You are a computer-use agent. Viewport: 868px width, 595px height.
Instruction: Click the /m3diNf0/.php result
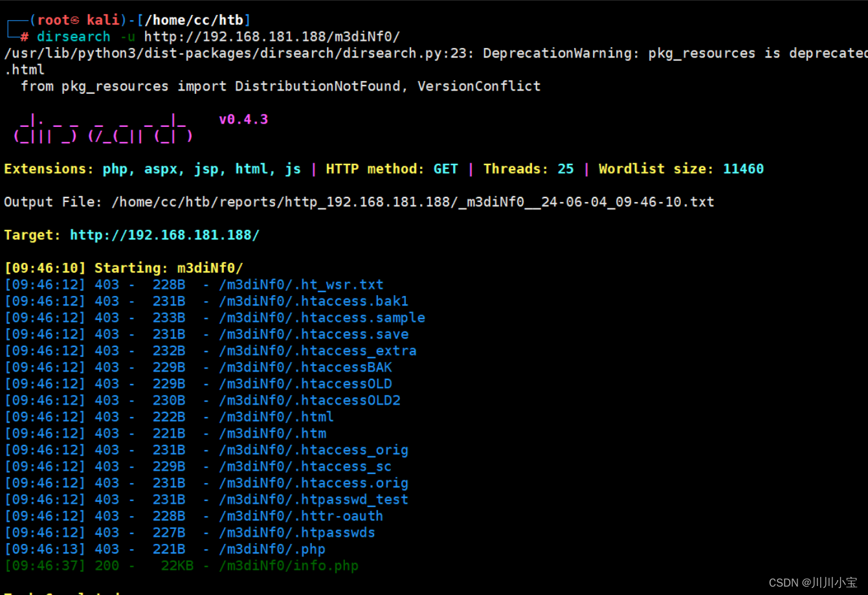[x=273, y=549]
